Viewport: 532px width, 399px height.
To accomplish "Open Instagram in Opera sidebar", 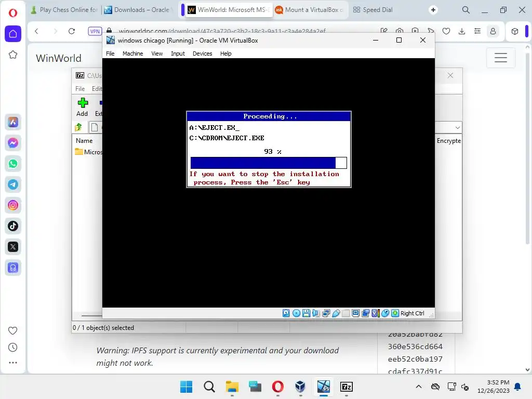I will pyautogui.click(x=13, y=205).
